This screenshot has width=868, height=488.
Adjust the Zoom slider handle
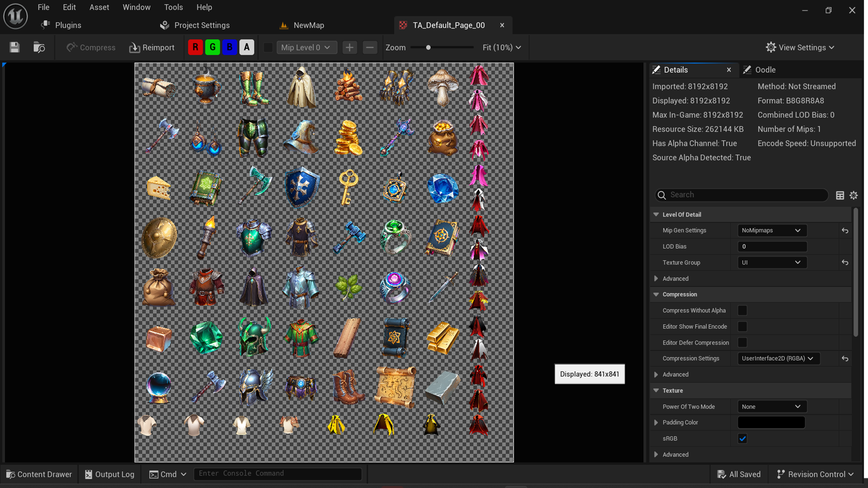(x=428, y=47)
